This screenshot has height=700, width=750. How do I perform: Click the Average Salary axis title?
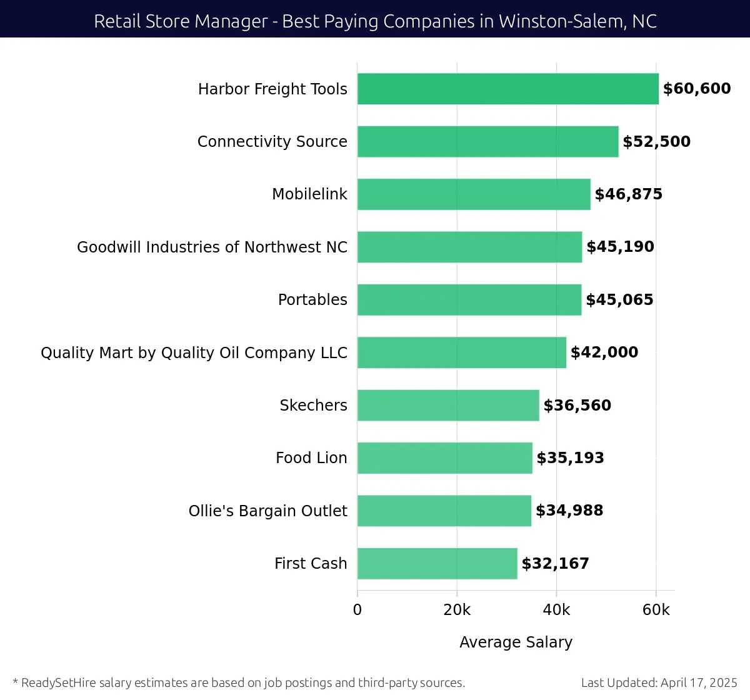click(x=516, y=642)
